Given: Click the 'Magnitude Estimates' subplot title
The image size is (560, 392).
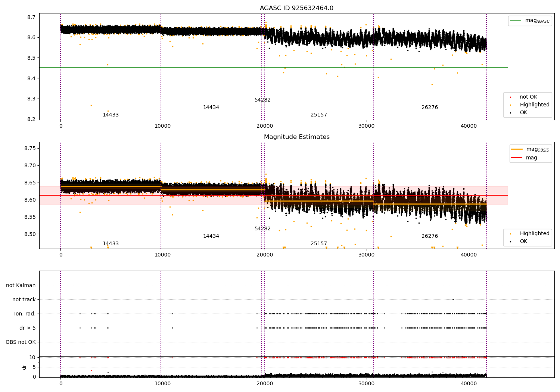Looking at the screenshot, I should click(x=296, y=137).
